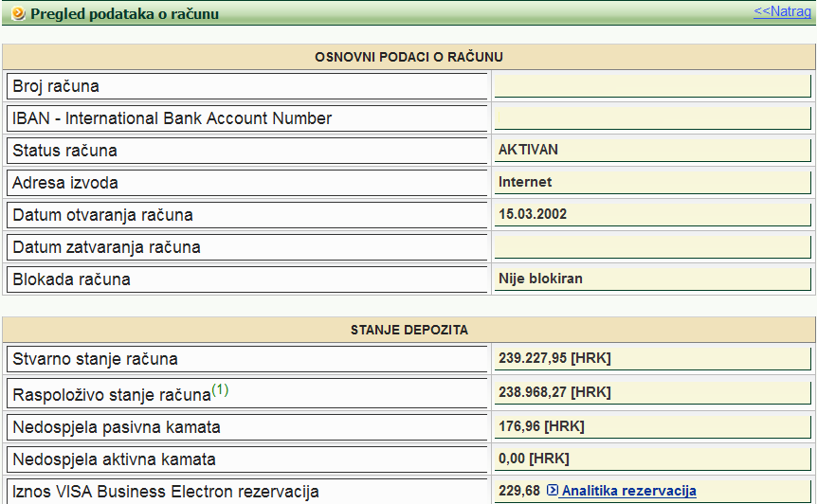
Task: Click the OSNOVNI PODACI O RAČUNU section header
Action: pos(408,58)
